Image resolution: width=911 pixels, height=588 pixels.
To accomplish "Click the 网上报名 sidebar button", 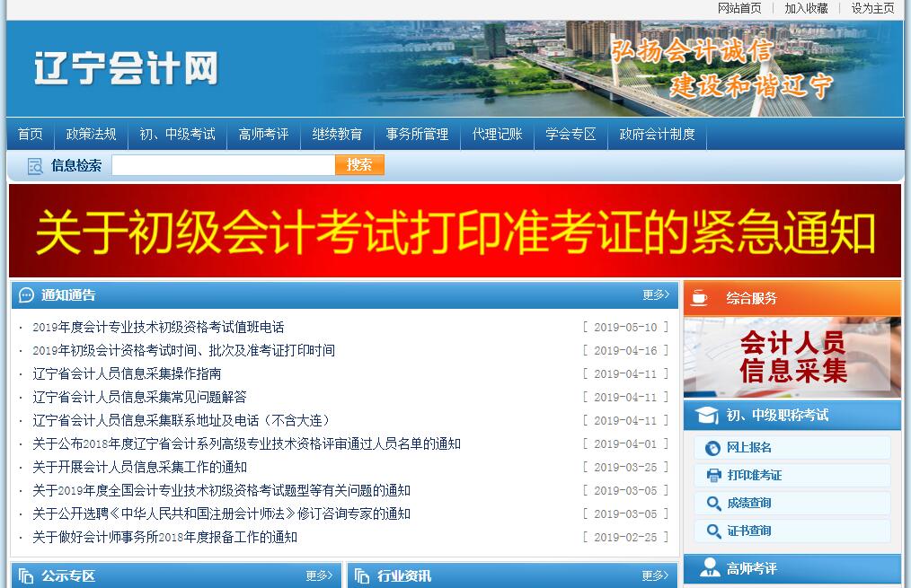I will [x=792, y=448].
